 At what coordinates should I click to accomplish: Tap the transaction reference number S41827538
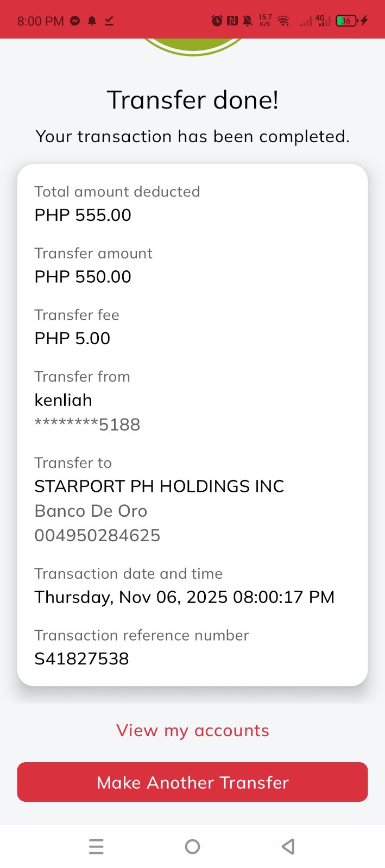[x=81, y=658]
